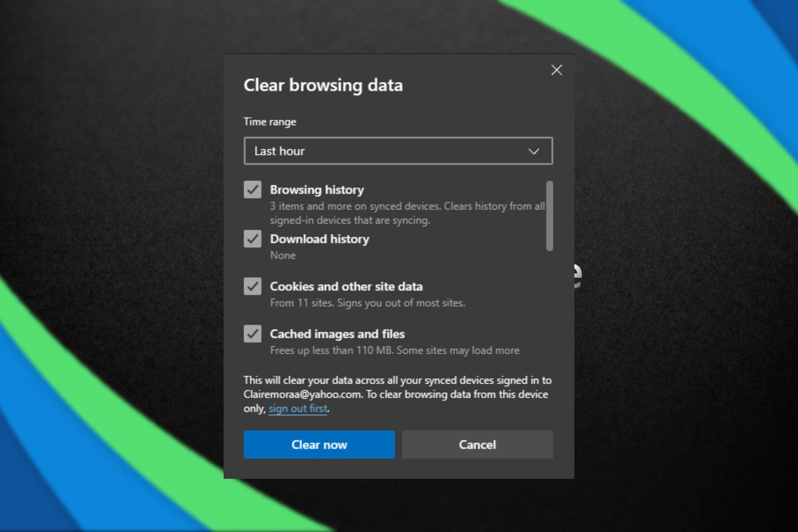Disable the Download history option
The image size is (798, 532).
252,238
